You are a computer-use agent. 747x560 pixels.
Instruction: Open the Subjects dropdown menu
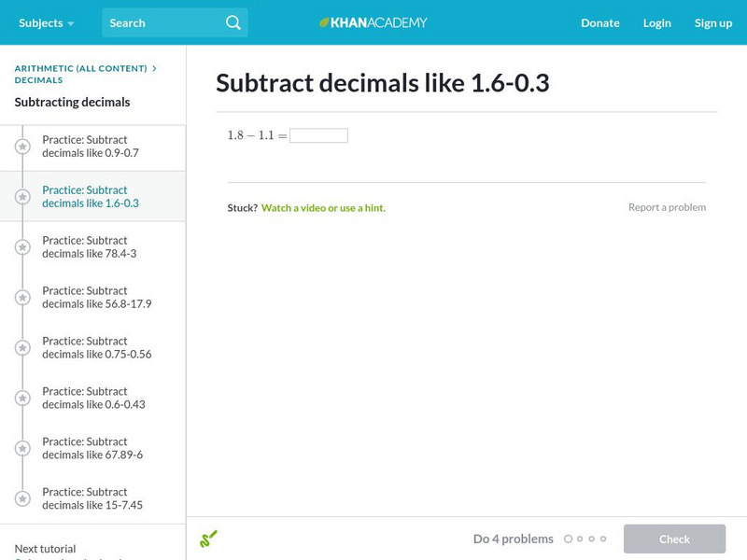point(46,22)
